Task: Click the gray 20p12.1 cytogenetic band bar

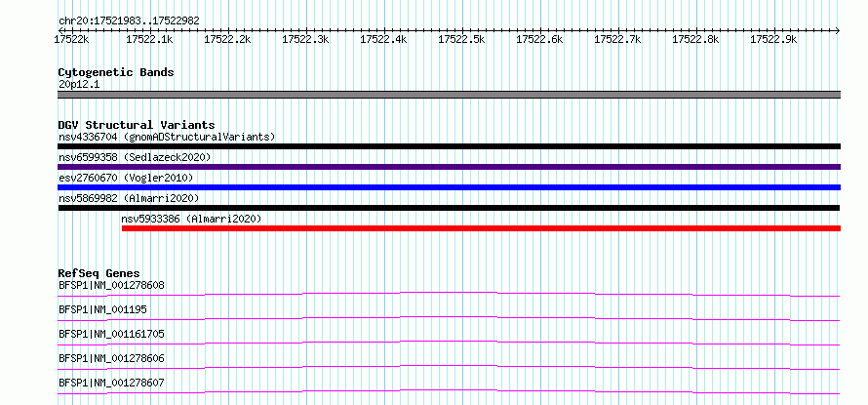Action: [449, 95]
